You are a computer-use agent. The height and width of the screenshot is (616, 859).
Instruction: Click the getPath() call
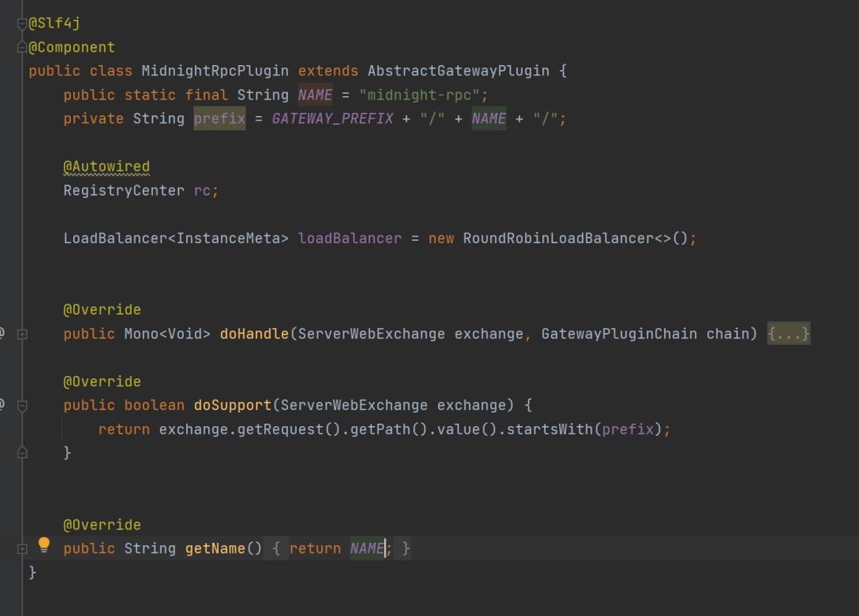(x=388, y=428)
